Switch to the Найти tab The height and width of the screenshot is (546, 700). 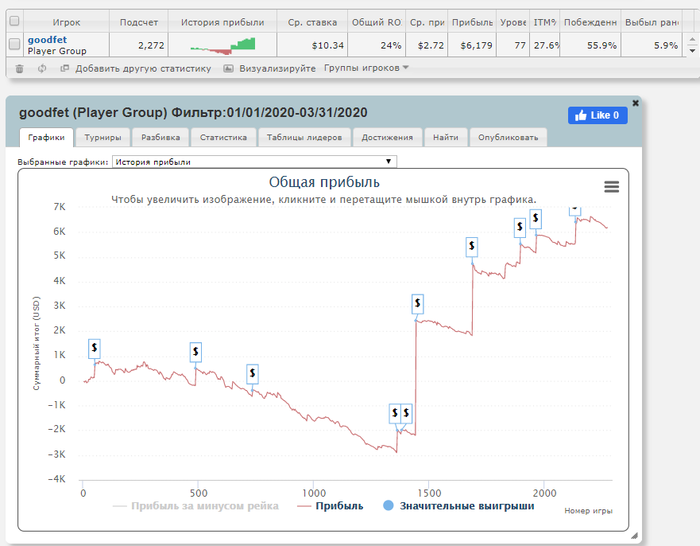(446, 138)
